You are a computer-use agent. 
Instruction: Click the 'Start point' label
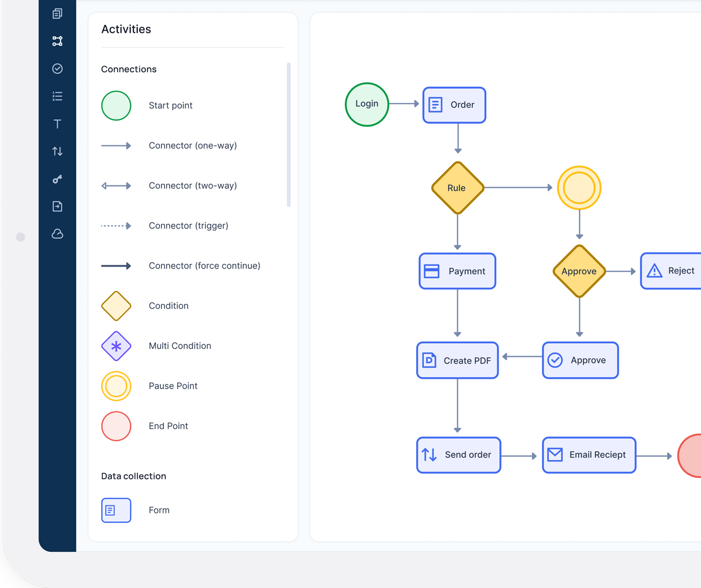tap(171, 106)
